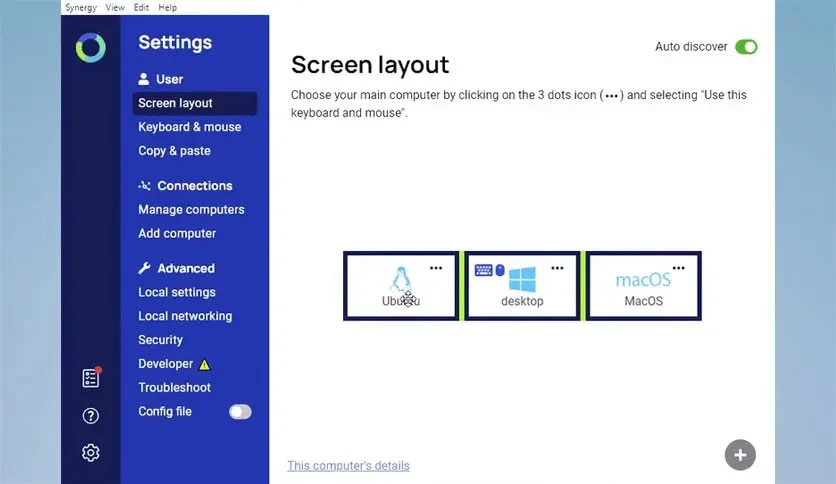Add a computer with the plus button
This screenshot has height=484, width=836.
[740, 455]
